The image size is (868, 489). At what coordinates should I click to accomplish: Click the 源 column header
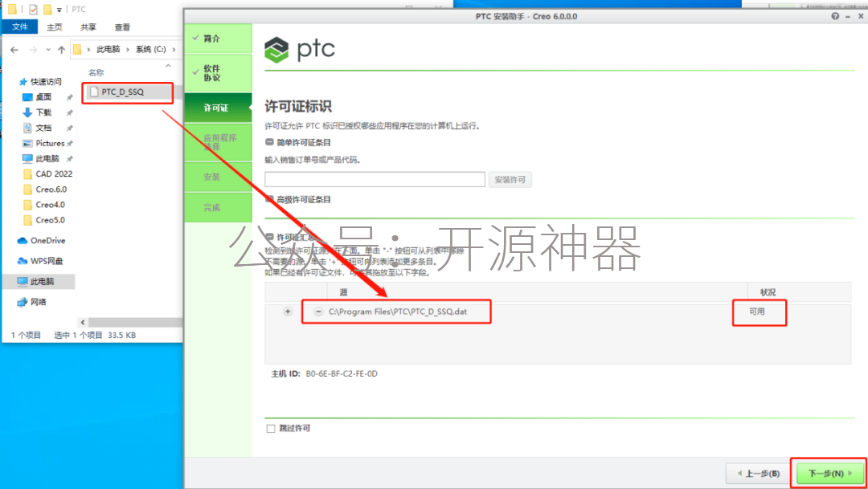tap(343, 292)
